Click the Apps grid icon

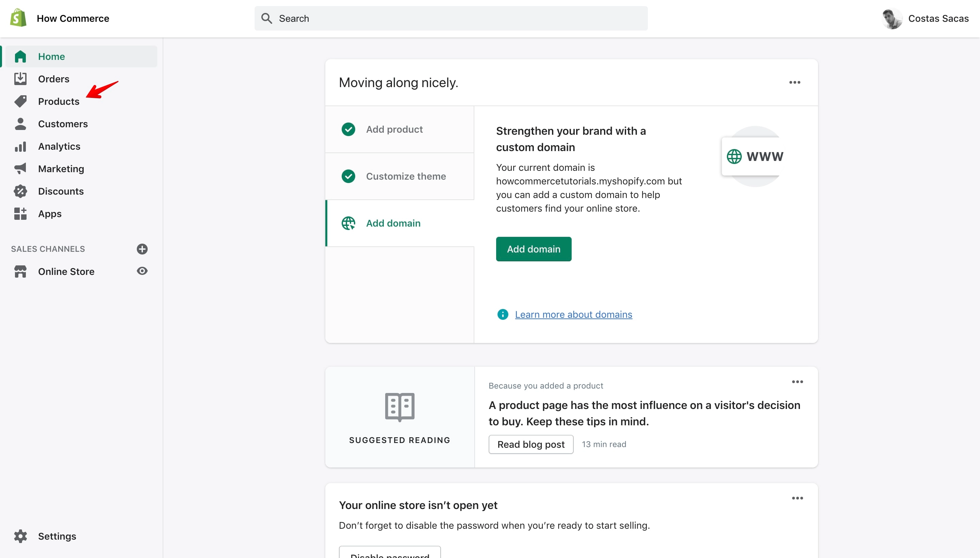tap(20, 213)
